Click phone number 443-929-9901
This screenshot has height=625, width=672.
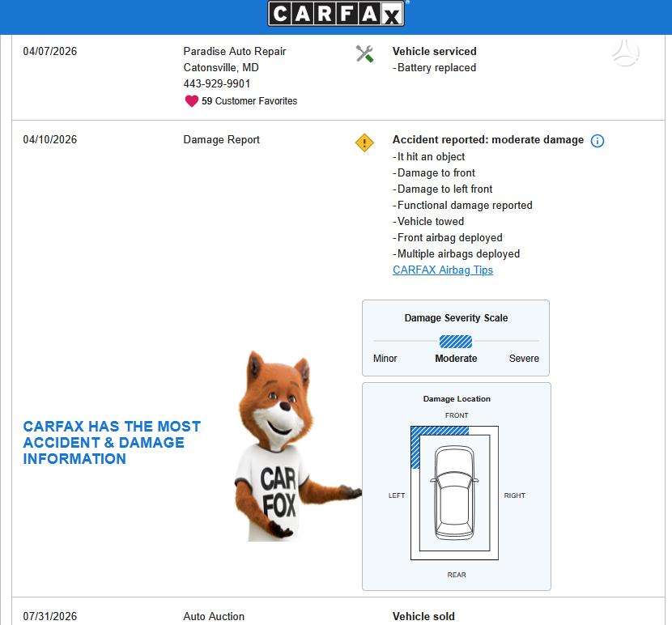[x=217, y=83]
